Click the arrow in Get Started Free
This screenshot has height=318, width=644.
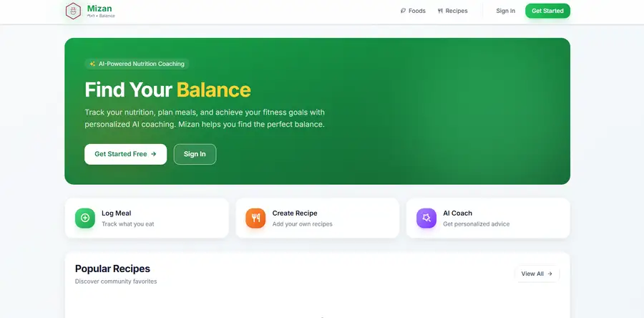click(154, 154)
